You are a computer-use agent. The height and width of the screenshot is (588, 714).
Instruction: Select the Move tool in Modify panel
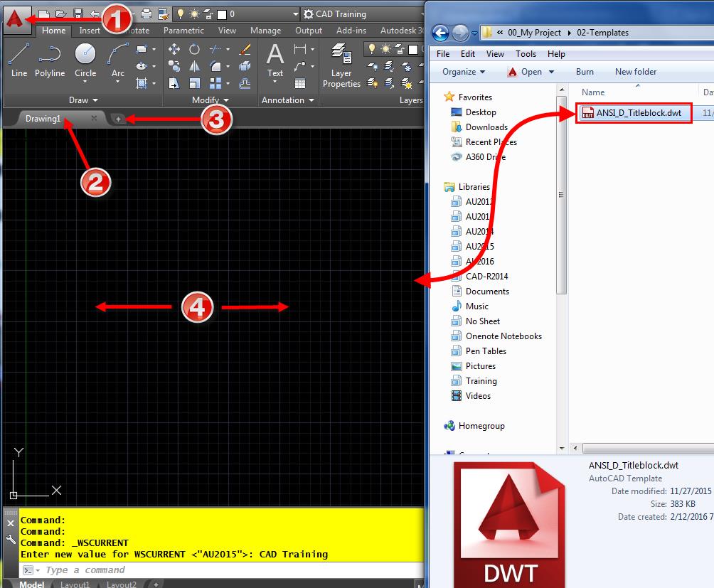174,49
